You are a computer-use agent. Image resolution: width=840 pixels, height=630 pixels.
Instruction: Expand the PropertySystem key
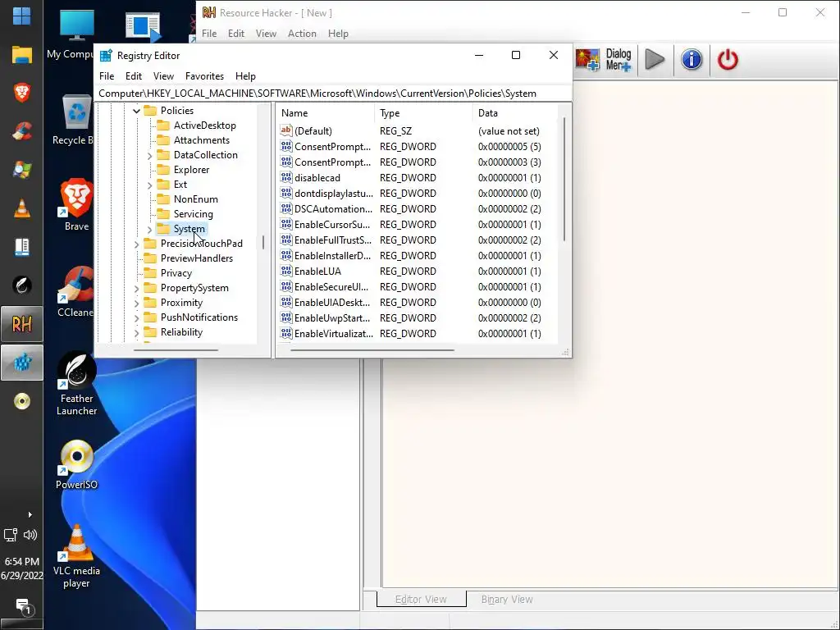point(137,288)
